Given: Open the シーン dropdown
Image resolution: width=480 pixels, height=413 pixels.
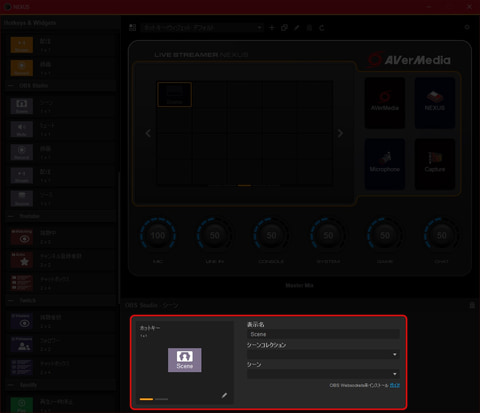Looking at the screenshot, I should click(323, 374).
